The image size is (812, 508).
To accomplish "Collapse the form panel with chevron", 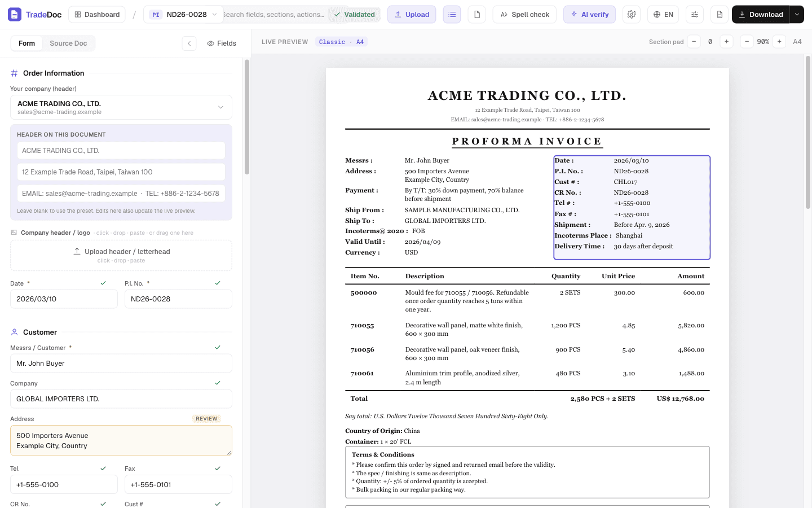I will (x=189, y=43).
